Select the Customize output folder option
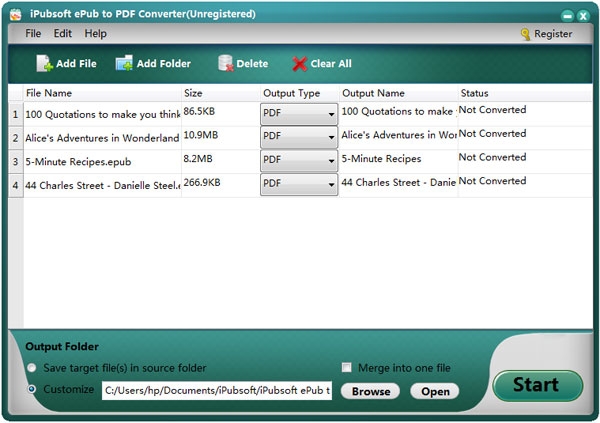Image resolution: width=600 pixels, height=423 pixels. pos(32,389)
